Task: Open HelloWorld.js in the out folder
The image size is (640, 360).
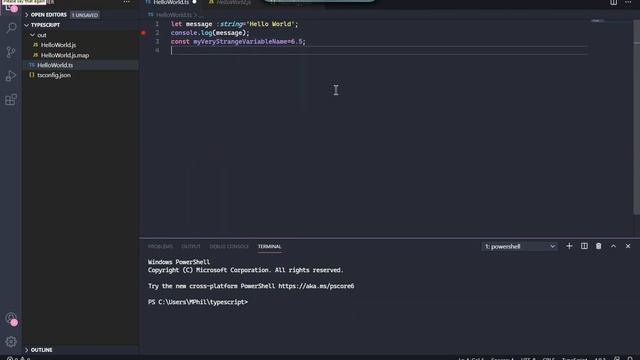Action: pyautogui.click(x=58, y=45)
